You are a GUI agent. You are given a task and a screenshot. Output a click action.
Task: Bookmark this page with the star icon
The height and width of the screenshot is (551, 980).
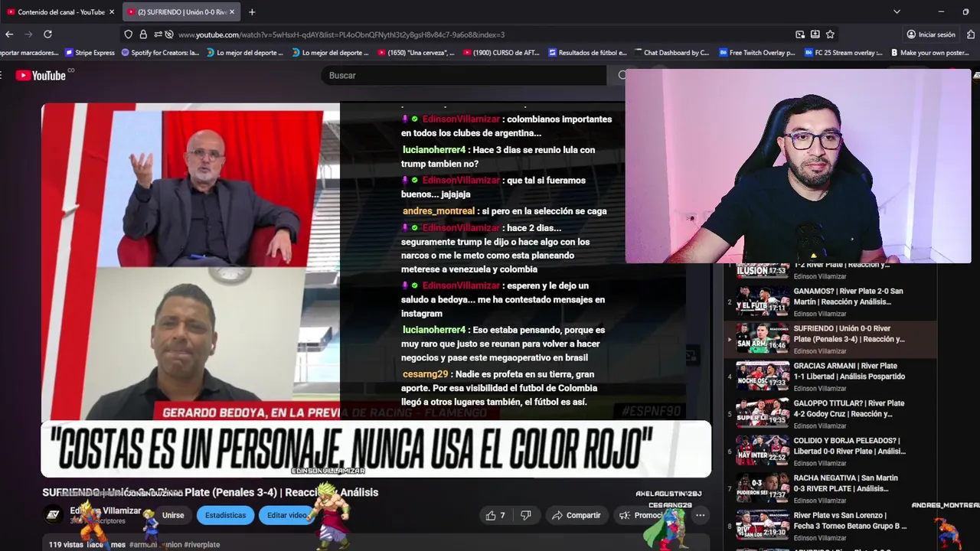830,34
